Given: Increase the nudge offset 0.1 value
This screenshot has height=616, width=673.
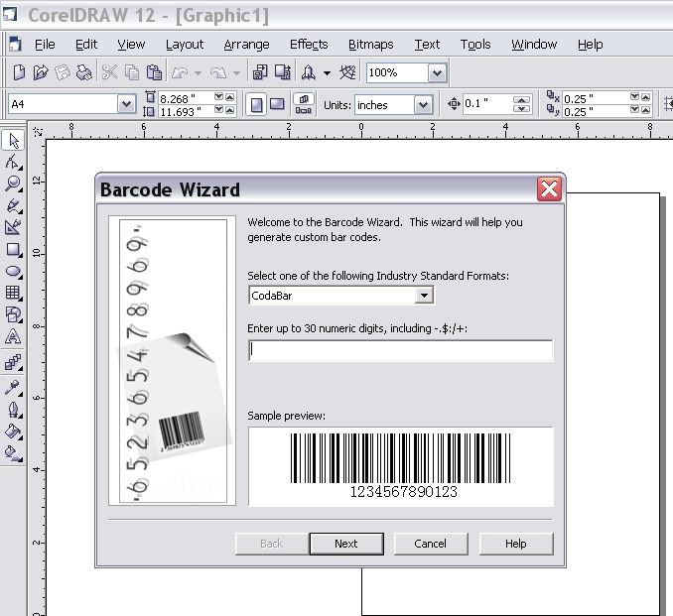Looking at the screenshot, I should coord(521,99).
